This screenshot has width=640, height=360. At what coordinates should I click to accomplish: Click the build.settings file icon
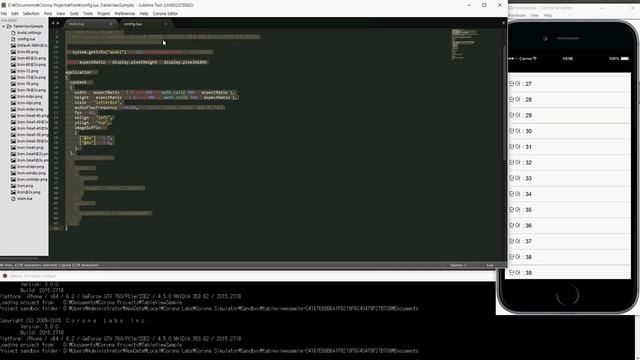point(13,33)
